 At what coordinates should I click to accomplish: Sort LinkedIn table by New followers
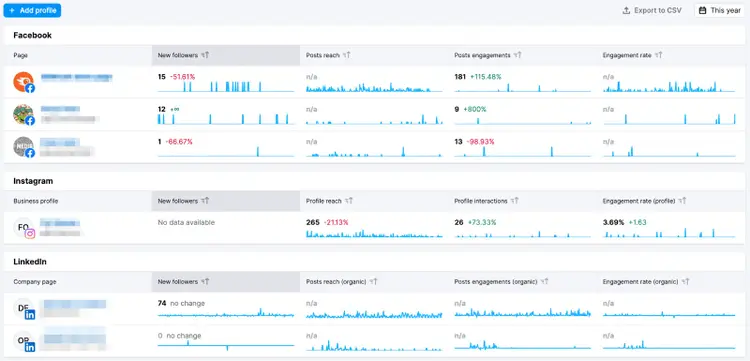(205, 282)
